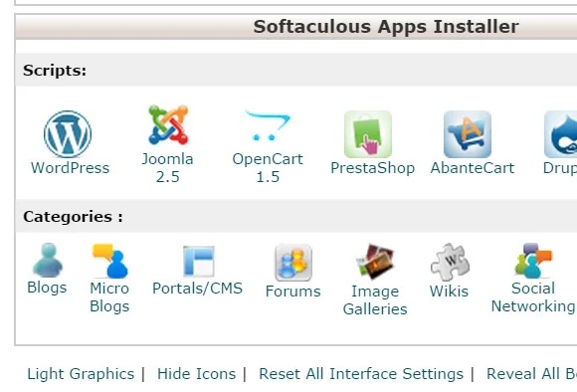Browse the Blogs category icon

(x=48, y=260)
